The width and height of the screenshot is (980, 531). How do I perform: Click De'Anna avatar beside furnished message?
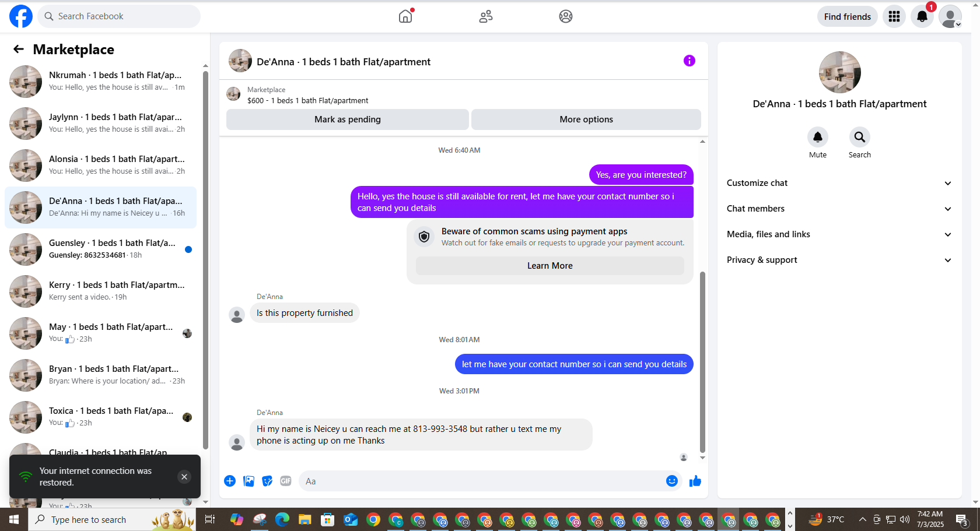(237, 315)
